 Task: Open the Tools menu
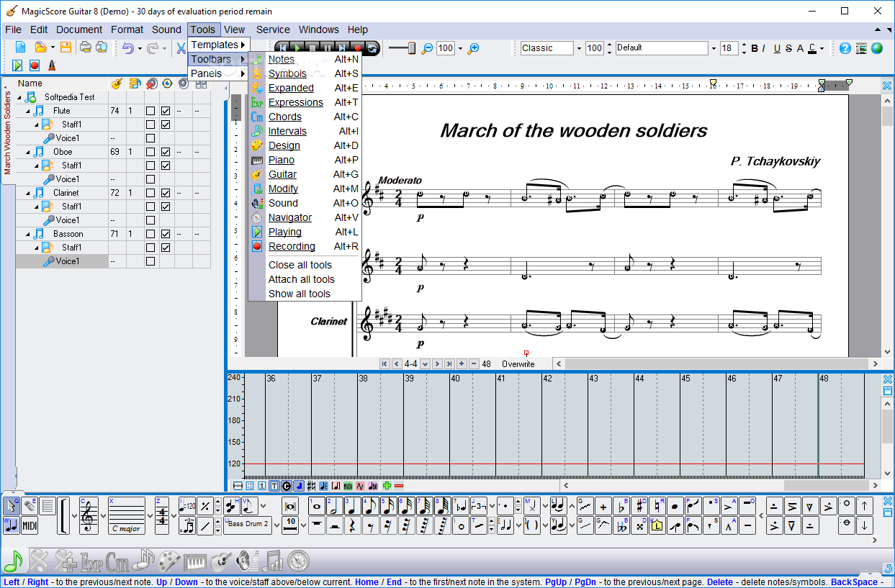click(x=203, y=30)
